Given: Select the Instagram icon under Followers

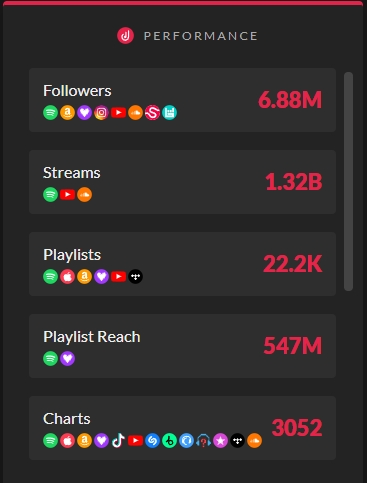Looking at the screenshot, I should (x=101, y=113).
